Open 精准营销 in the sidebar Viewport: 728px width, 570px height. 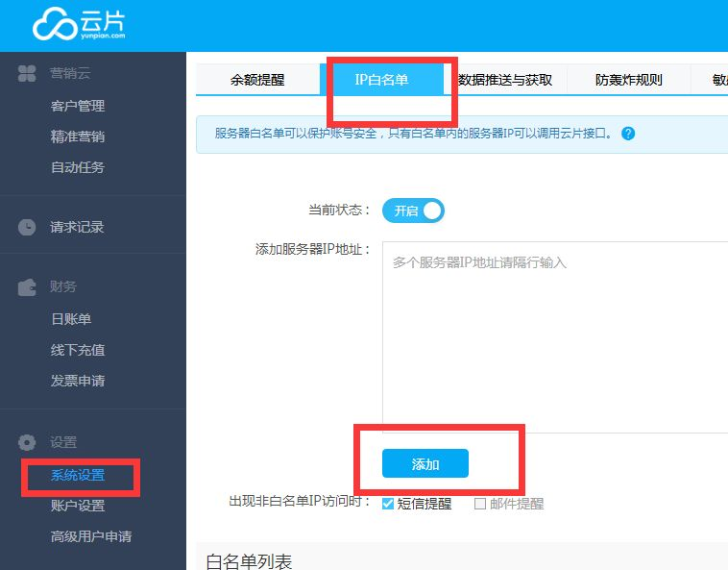coord(78,136)
